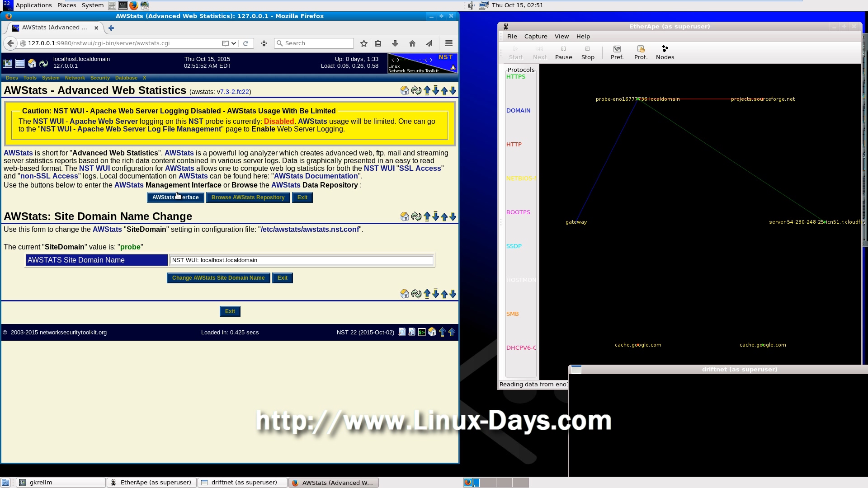Open EtherApe File menu

coord(512,37)
